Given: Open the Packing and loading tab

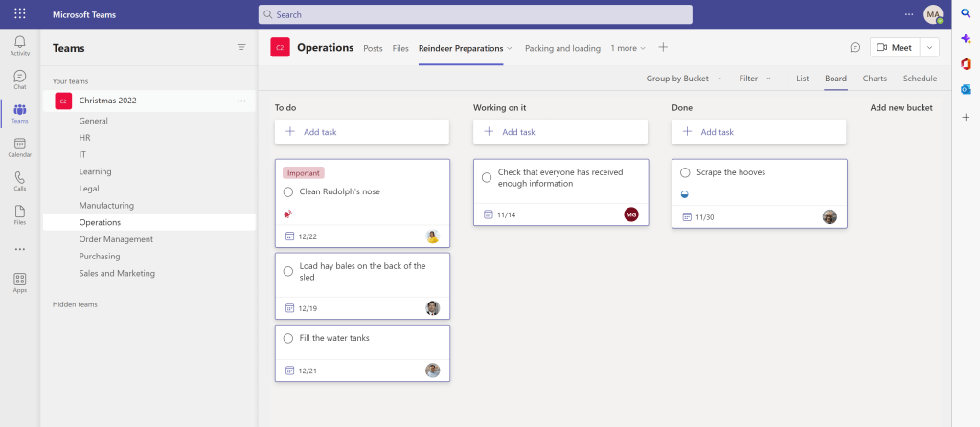Looking at the screenshot, I should (562, 48).
